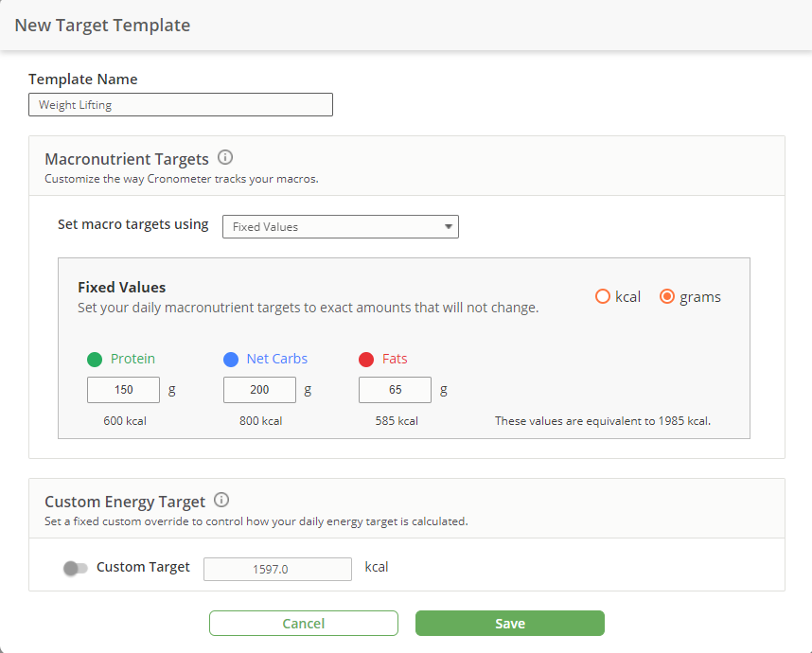This screenshot has width=812, height=653.
Task: Click the 'New Target Template' title
Action: tap(102, 25)
